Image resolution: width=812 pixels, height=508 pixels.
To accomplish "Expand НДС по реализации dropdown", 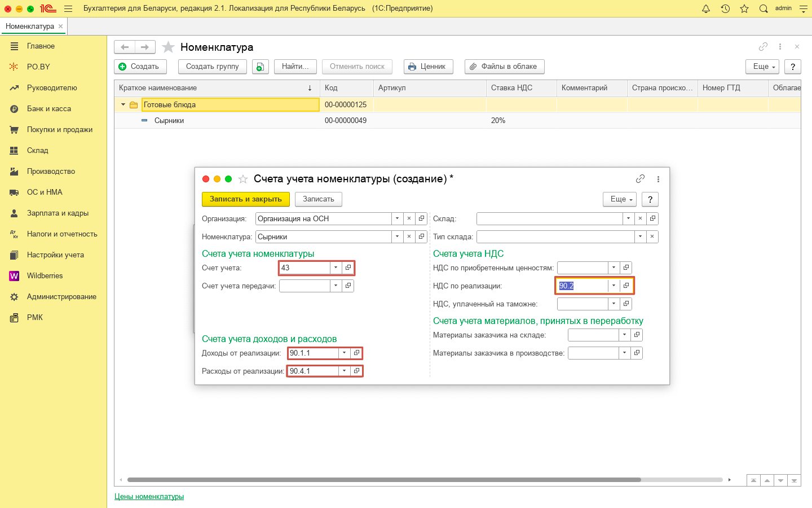I will pyautogui.click(x=614, y=286).
